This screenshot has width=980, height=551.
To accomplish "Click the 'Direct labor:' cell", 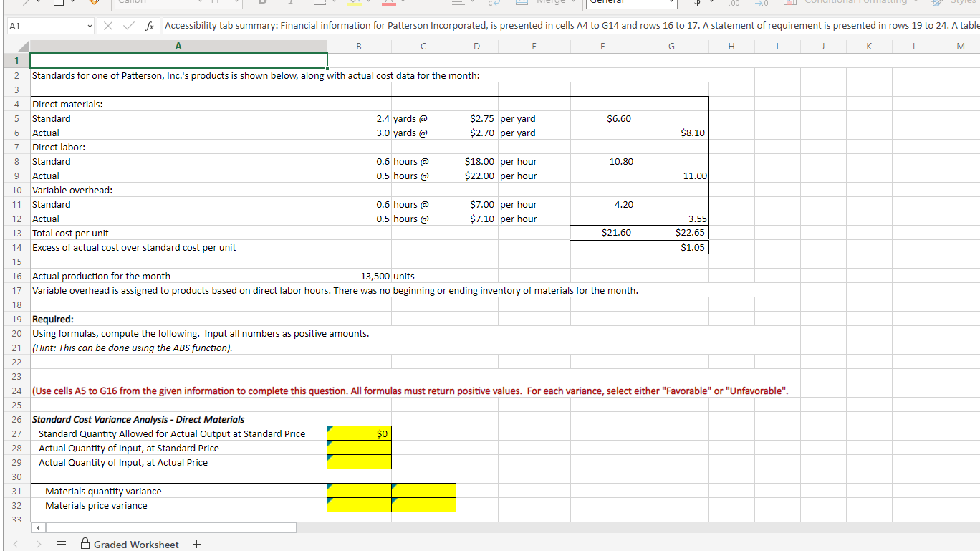I will (178, 147).
